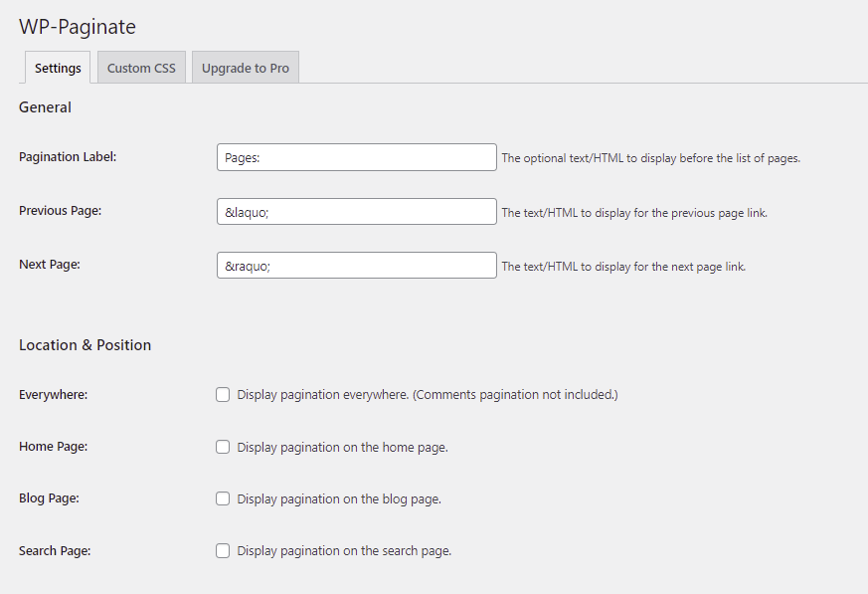This screenshot has height=594, width=868.
Task: Toggle the blog page pagination checkbox
Action: pos(223,497)
